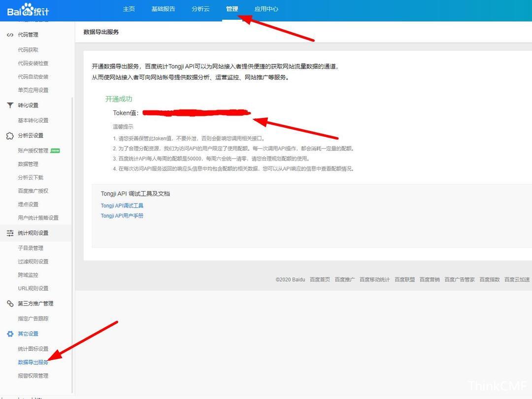Click the 百度云加速 footer link
Image resolution: width=532 pixels, height=399 pixels.
click(x=517, y=279)
